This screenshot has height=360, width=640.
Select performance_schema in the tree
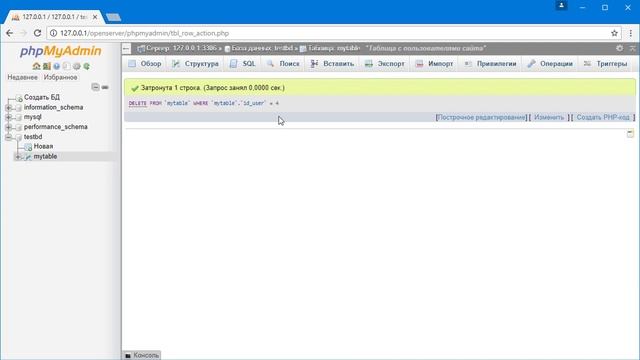(x=56, y=127)
